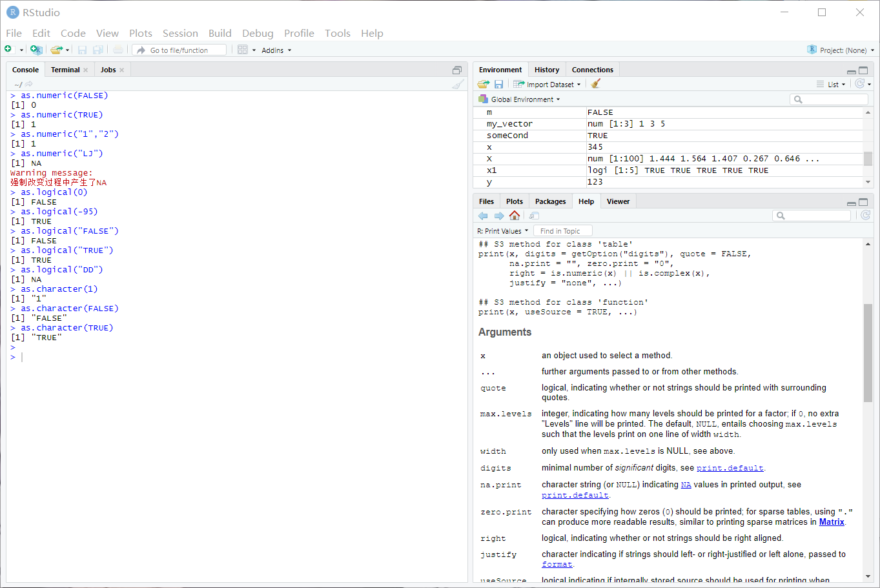Click the Save document icon in main toolbar
The width and height of the screenshot is (880, 588).
(x=82, y=50)
